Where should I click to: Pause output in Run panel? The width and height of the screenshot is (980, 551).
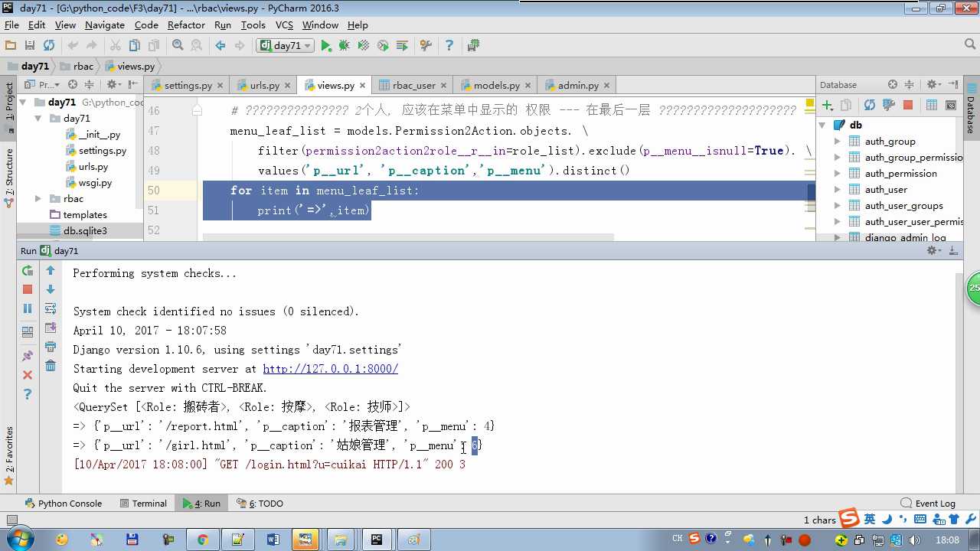pyautogui.click(x=28, y=308)
